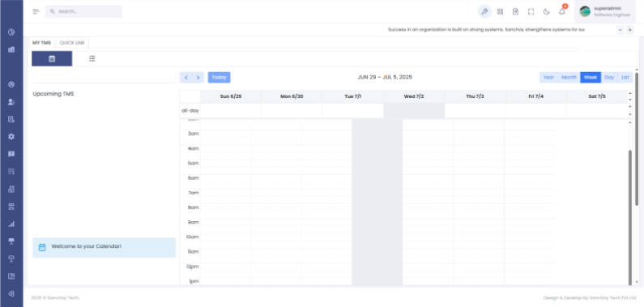Click the Upcoming TMS heading
The image size is (644, 307).
click(53, 94)
